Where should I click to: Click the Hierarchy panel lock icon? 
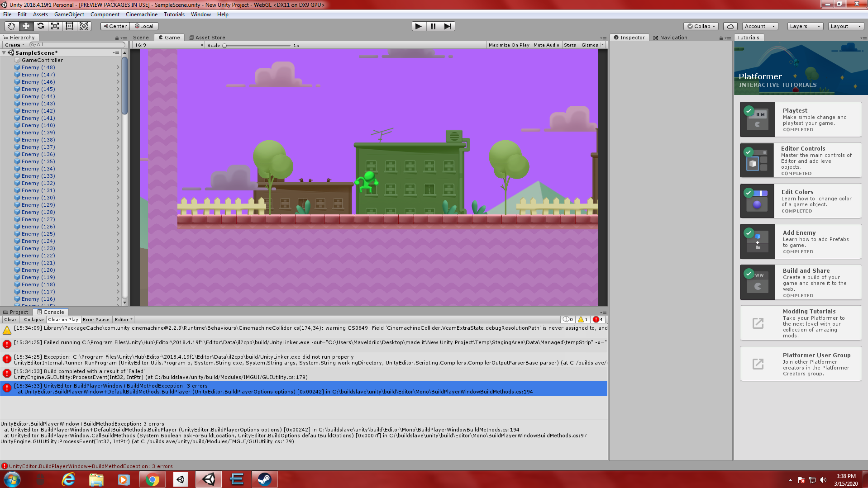(117, 38)
